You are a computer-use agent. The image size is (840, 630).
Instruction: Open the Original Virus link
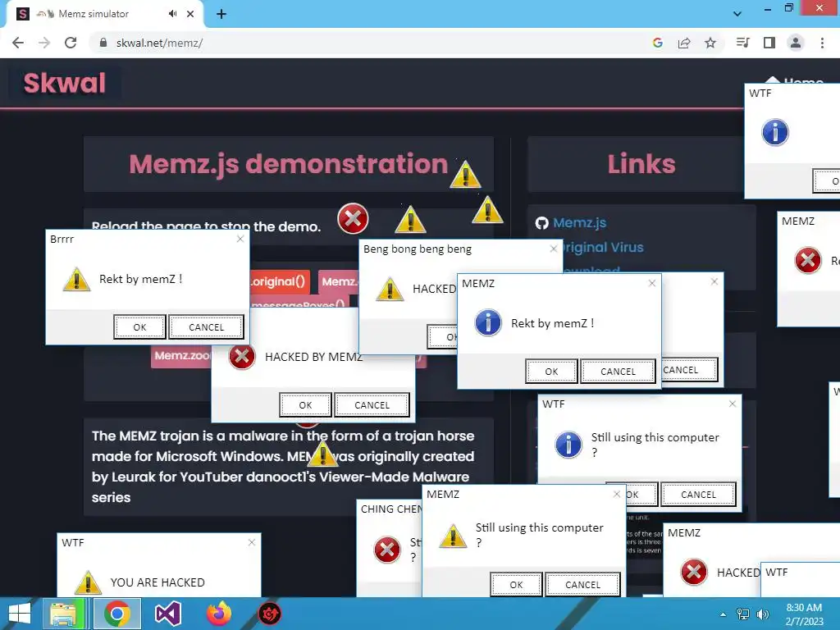[x=602, y=248]
